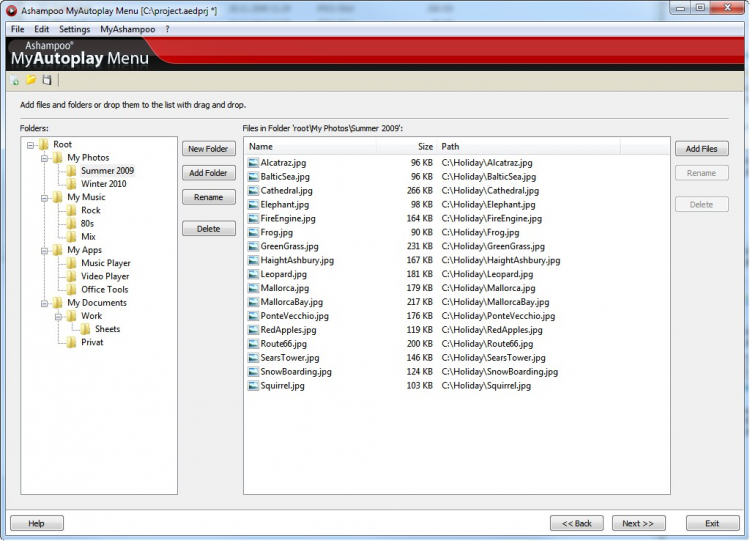The width and height of the screenshot is (750, 541).
Task: Go to the next step with Next >>
Action: pos(639,523)
